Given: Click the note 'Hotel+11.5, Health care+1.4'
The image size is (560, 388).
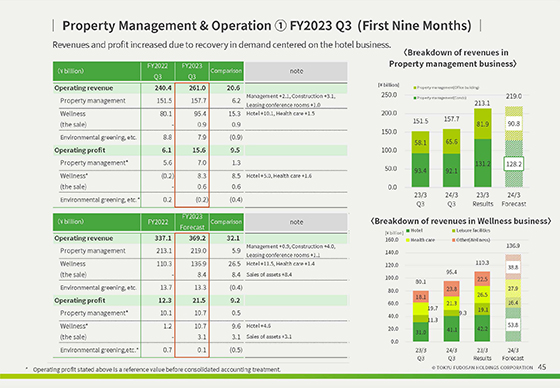Looking at the screenshot, I should click(x=281, y=264).
